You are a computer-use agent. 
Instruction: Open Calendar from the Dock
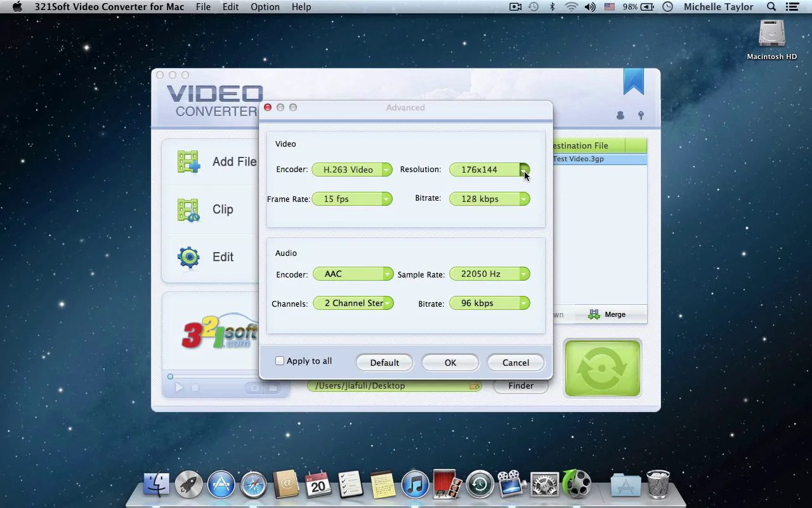(318, 485)
